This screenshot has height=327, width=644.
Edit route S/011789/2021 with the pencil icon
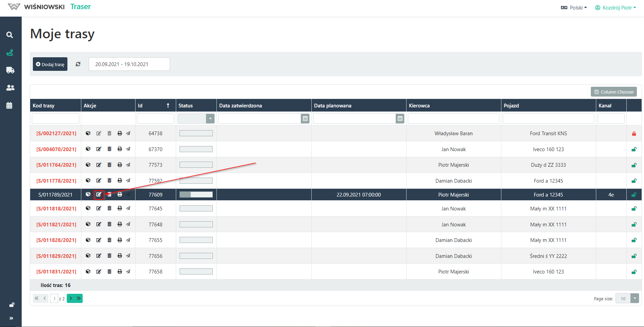[x=99, y=195]
